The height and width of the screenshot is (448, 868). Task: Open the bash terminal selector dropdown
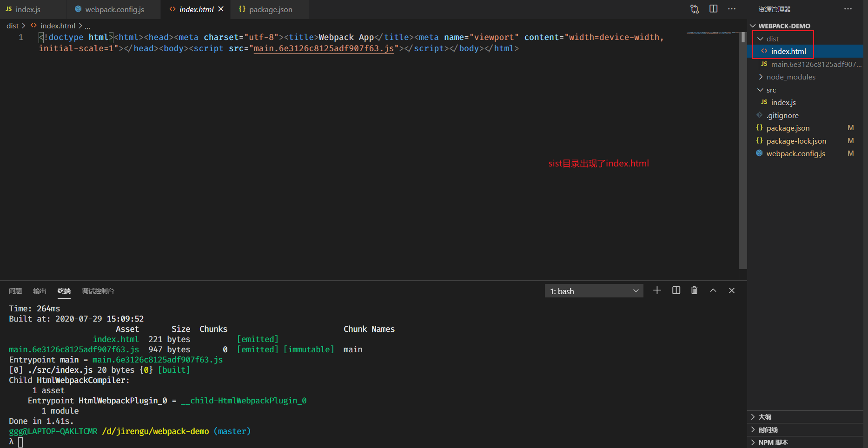594,291
